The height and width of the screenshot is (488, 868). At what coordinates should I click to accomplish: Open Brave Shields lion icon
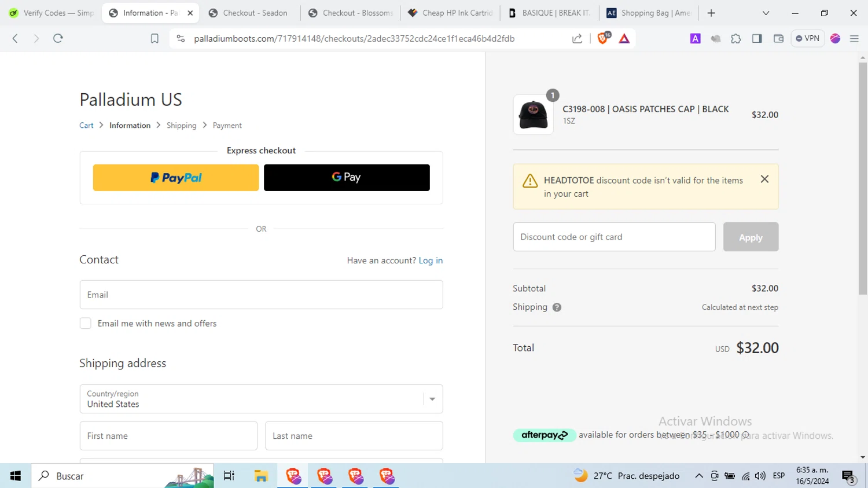pyautogui.click(x=603, y=38)
